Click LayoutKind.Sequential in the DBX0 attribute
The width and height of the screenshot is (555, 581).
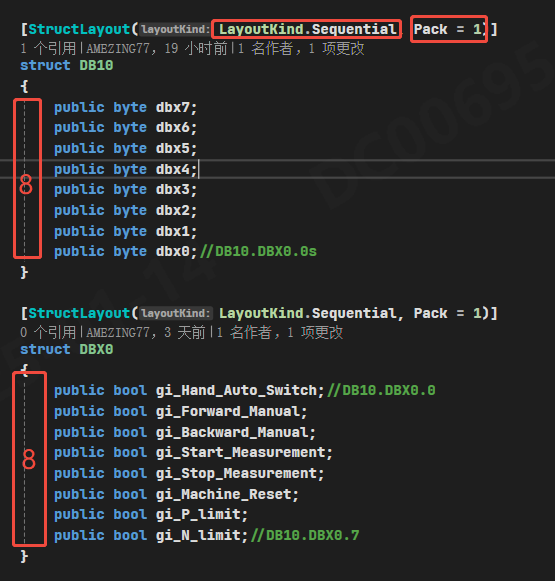coord(308,313)
